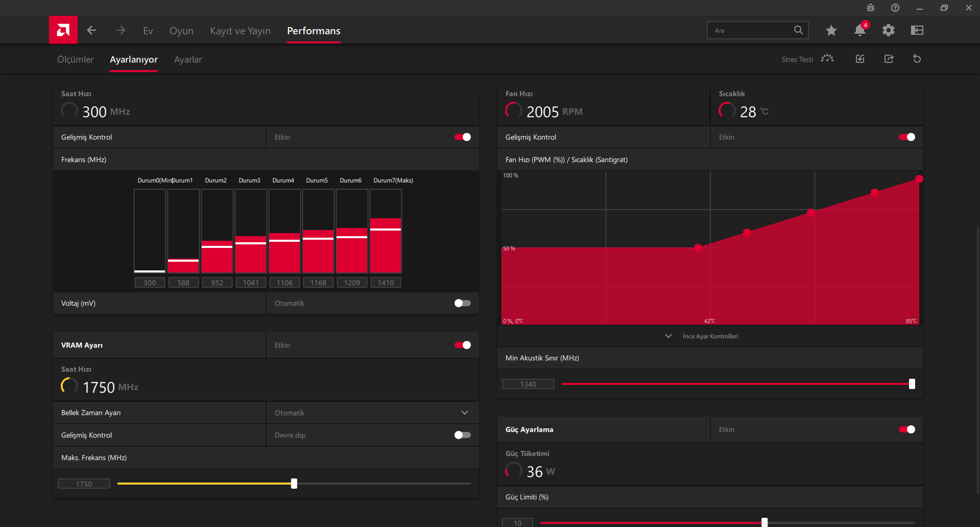Open Kayıt ve Yayın section
This screenshot has width=980, height=527.
(240, 31)
